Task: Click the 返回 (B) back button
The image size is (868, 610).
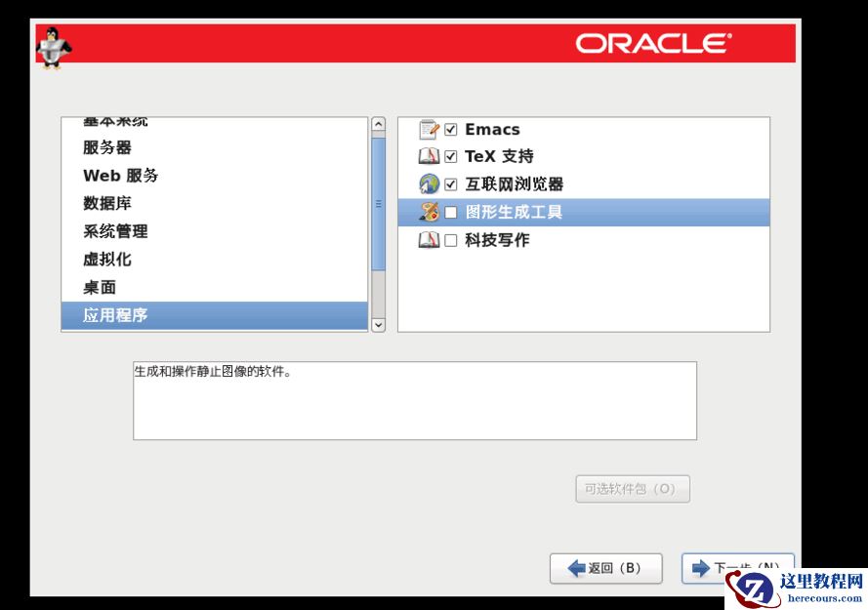Action: click(x=606, y=568)
